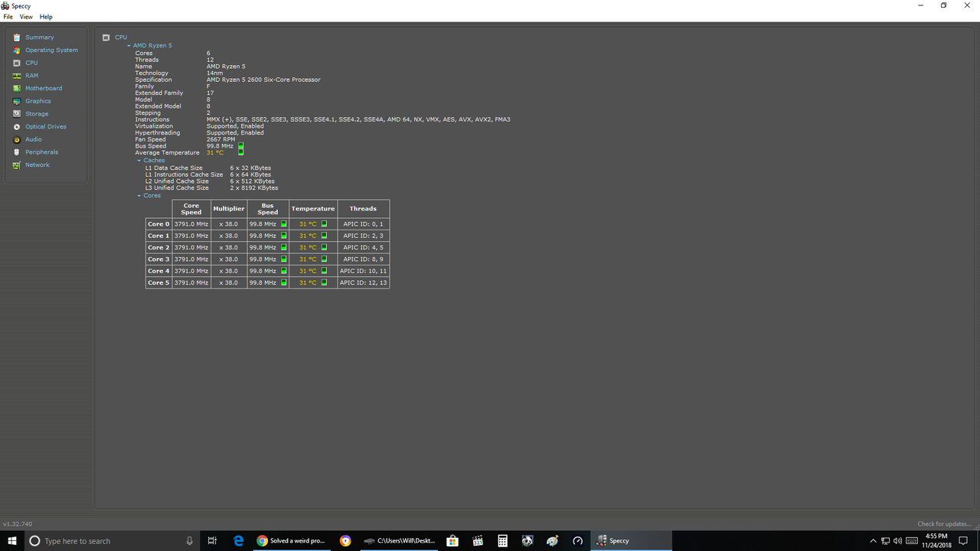This screenshot has width=980, height=551.
Task: Click the Multiplier column header
Action: pyautogui.click(x=229, y=209)
